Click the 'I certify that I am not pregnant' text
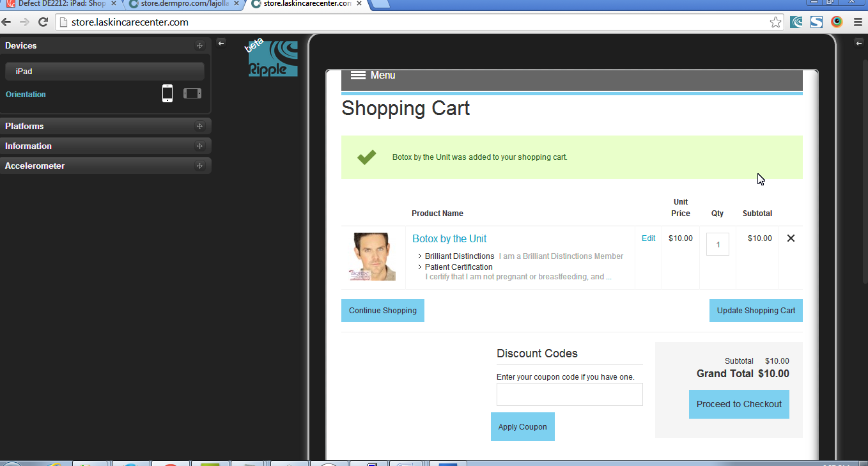 518,277
